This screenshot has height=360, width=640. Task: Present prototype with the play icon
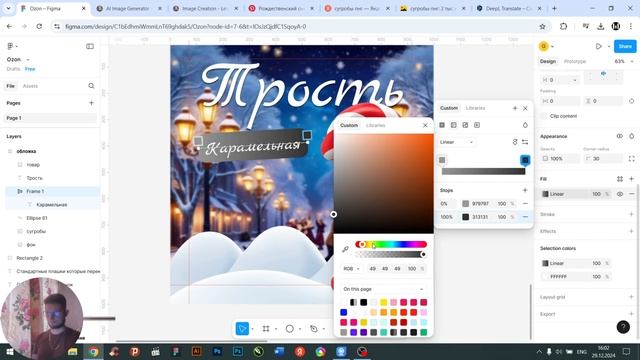click(598, 46)
